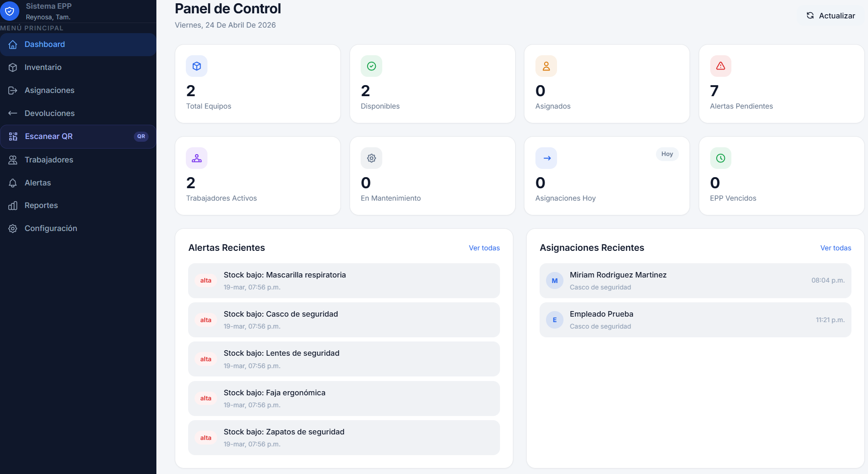The height and width of the screenshot is (474, 868).
Task: Select Miriam Rodriguez Martinez assignment entry
Action: click(x=695, y=281)
